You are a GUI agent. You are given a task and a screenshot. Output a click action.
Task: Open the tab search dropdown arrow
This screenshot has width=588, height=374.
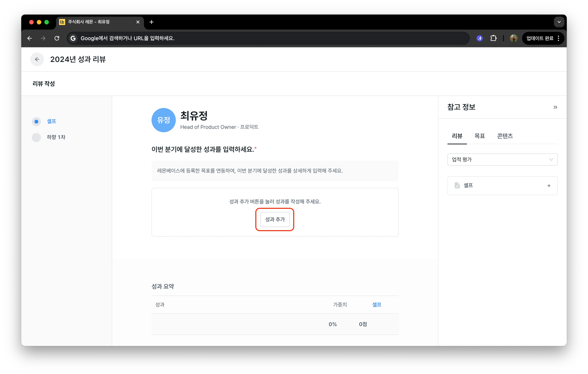click(559, 22)
